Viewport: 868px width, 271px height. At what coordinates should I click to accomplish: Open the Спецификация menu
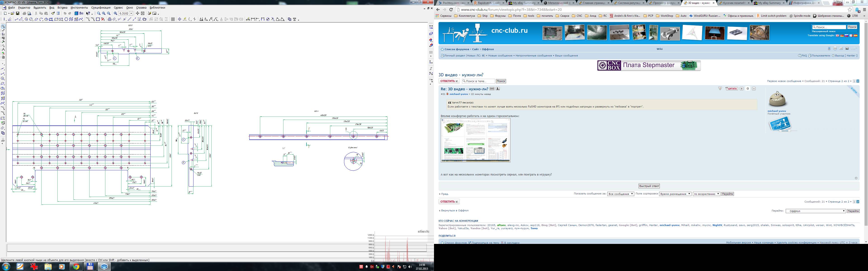pos(101,7)
